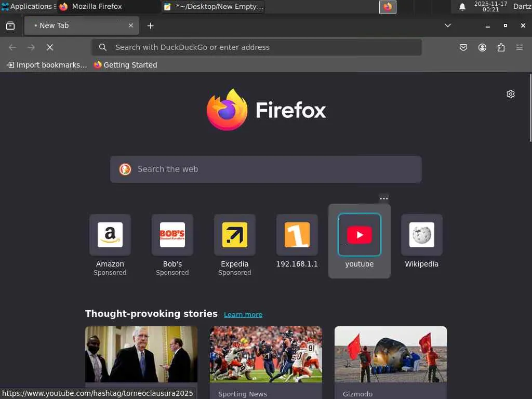Image resolution: width=532 pixels, height=399 pixels.
Task: Select the New Tab tab label
Action: (54, 25)
